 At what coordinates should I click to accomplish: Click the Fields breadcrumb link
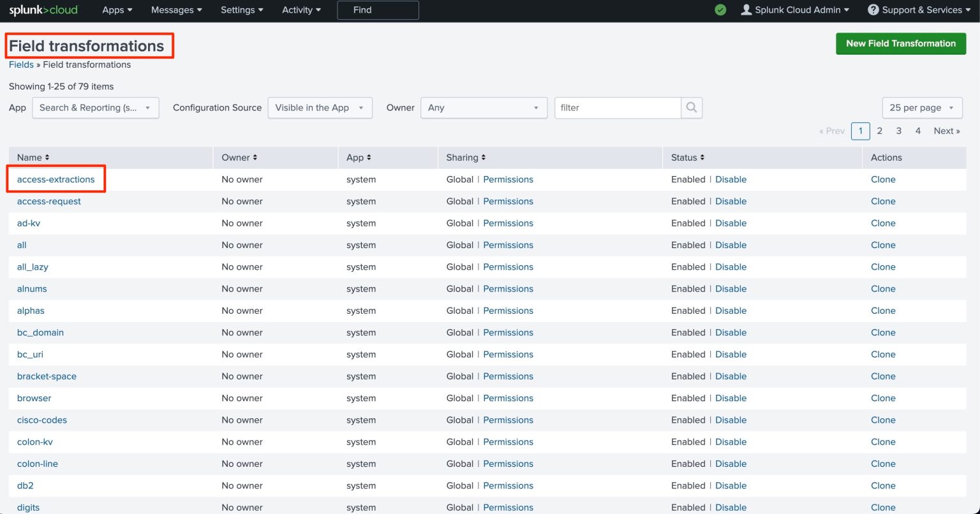(x=21, y=64)
